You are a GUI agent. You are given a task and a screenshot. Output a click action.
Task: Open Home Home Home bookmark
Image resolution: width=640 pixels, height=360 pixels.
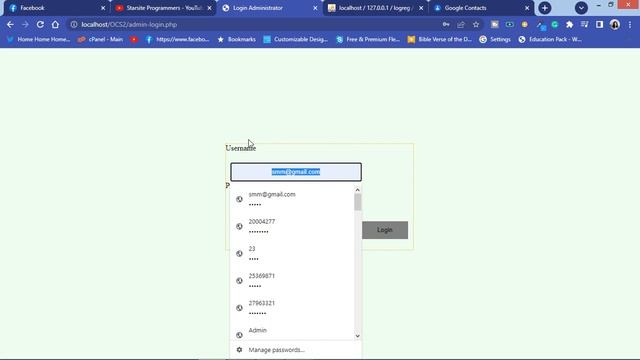pos(38,40)
